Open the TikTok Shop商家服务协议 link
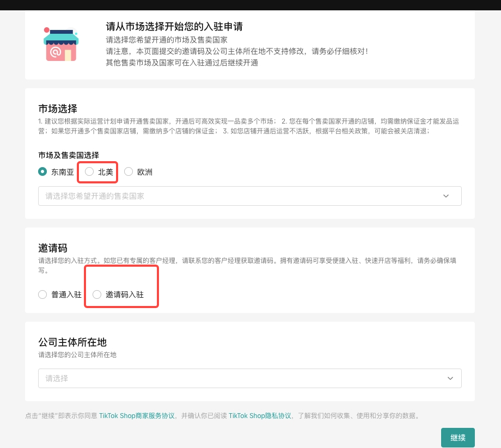Viewport: 501px width, 448px height. (x=137, y=416)
